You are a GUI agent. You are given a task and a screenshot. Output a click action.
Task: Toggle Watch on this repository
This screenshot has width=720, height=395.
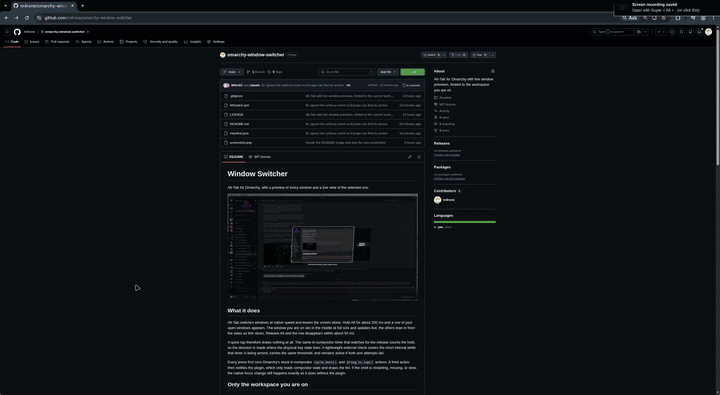431,55
